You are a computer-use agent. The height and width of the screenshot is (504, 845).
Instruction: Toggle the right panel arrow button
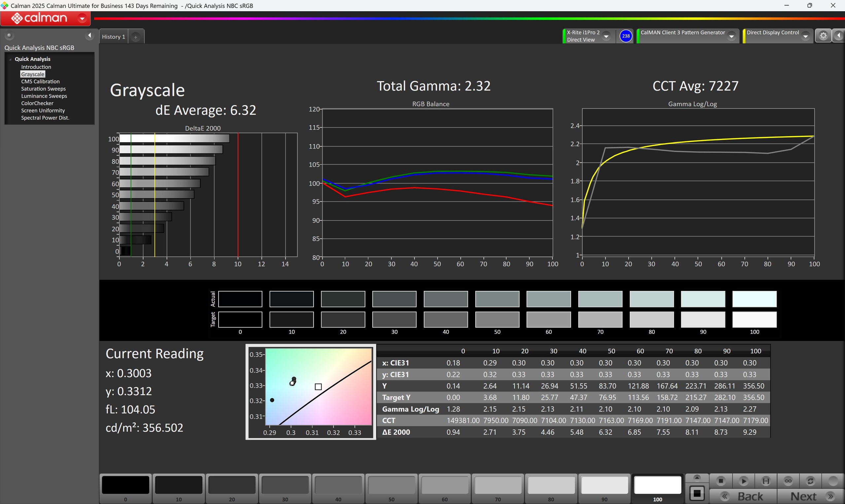click(x=838, y=36)
